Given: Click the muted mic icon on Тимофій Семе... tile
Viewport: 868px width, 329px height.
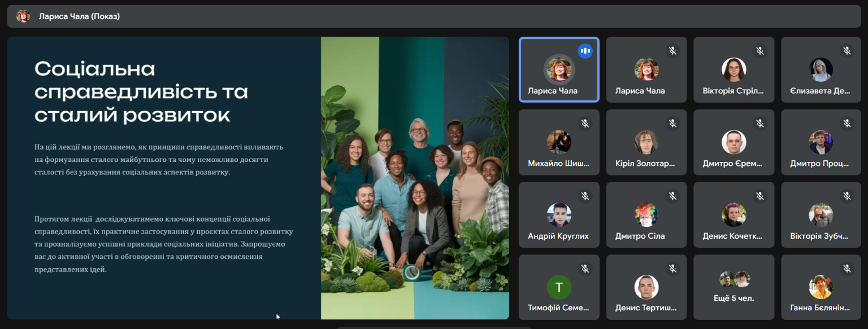Looking at the screenshot, I should 585,269.
